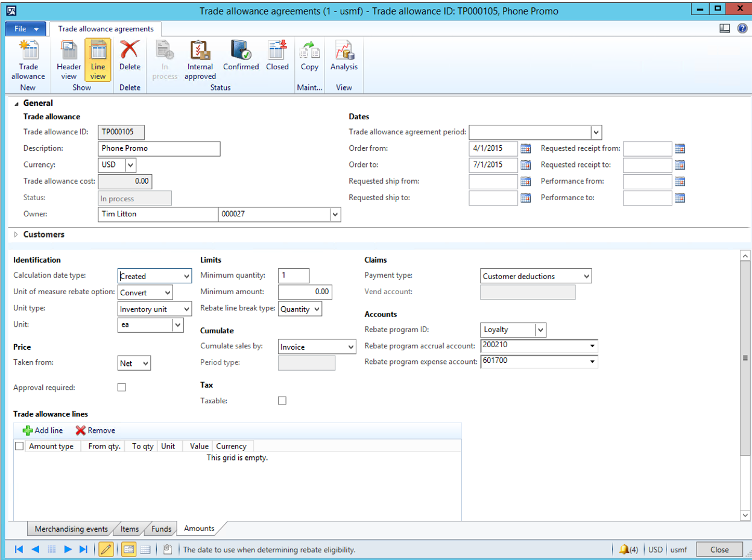The width and height of the screenshot is (752, 560).
Task: Enable the Approval required checkbox
Action: 122,388
